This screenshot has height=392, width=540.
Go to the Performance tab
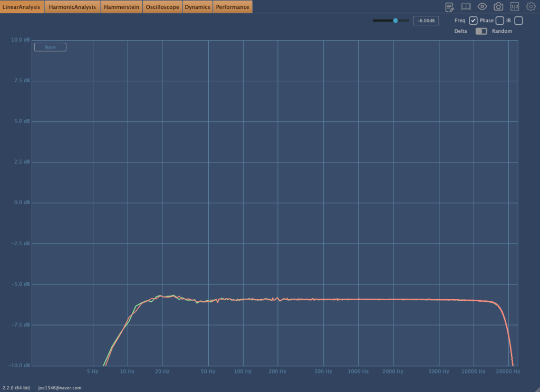[232, 7]
